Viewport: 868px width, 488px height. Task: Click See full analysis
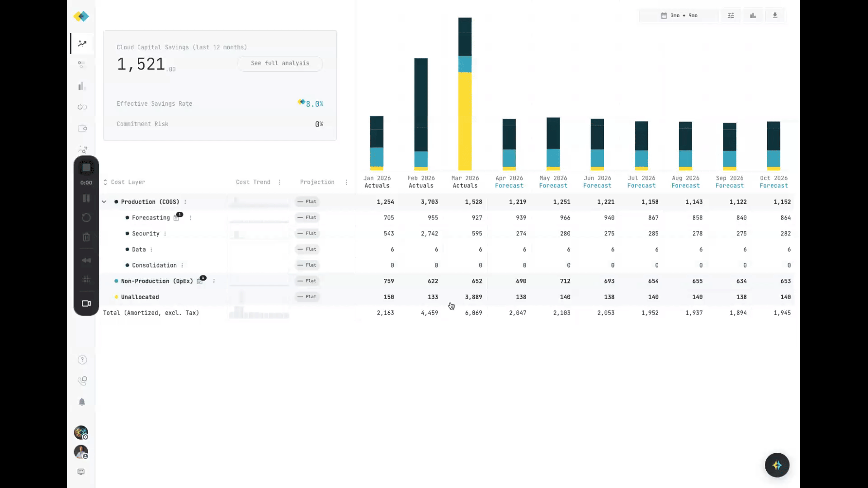tap(279, 63)
